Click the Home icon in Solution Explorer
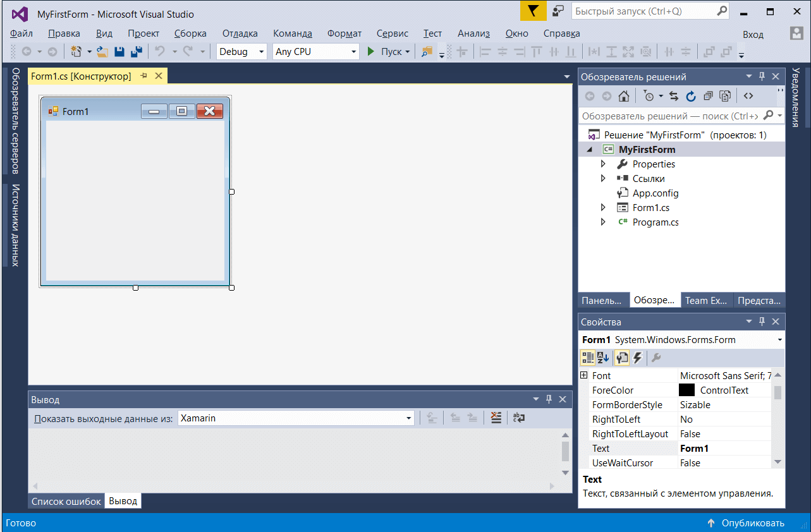This screenshot has height=532, width=811. click(x=623, y=96)
